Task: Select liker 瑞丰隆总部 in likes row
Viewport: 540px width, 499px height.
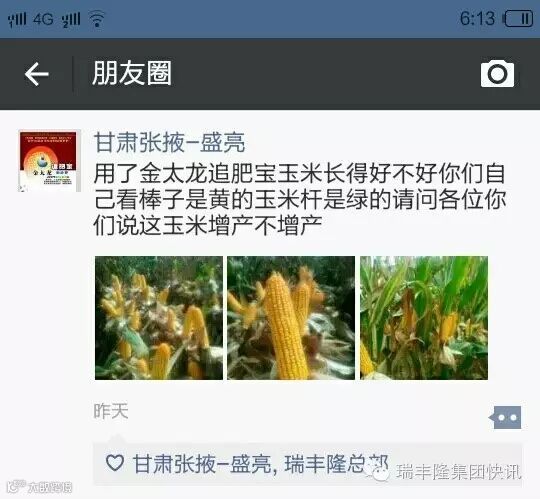Action: [x=336, y=464]
